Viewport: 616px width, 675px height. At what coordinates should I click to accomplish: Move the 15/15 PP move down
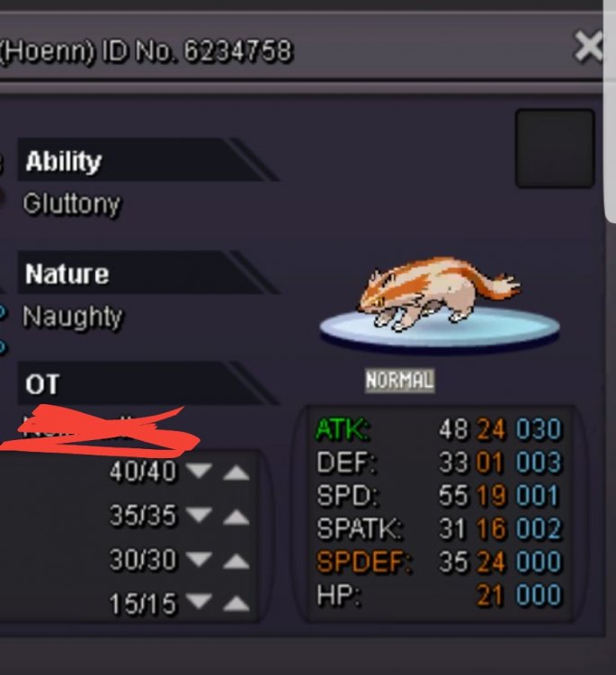pyautogui.click(x=199, y=601)
